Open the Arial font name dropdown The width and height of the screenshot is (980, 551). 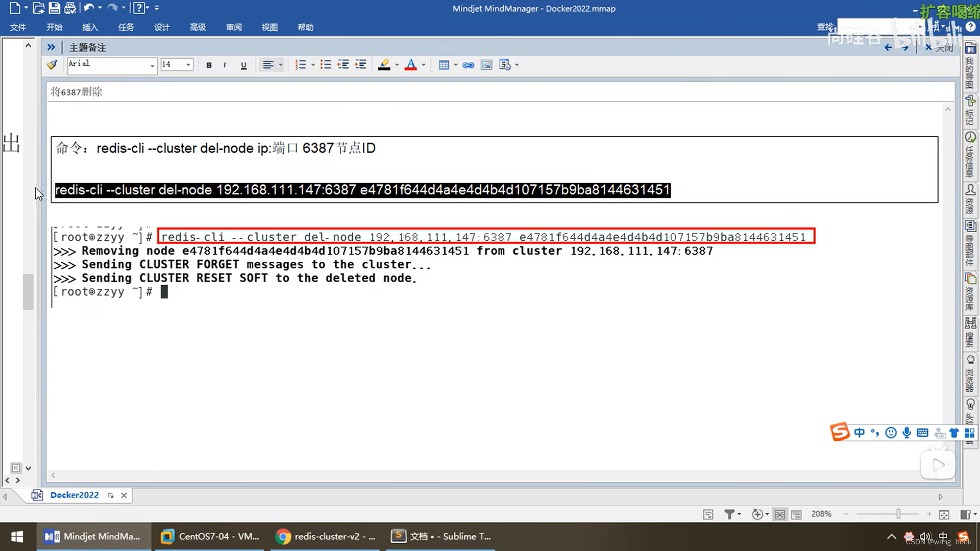[152, 65]
